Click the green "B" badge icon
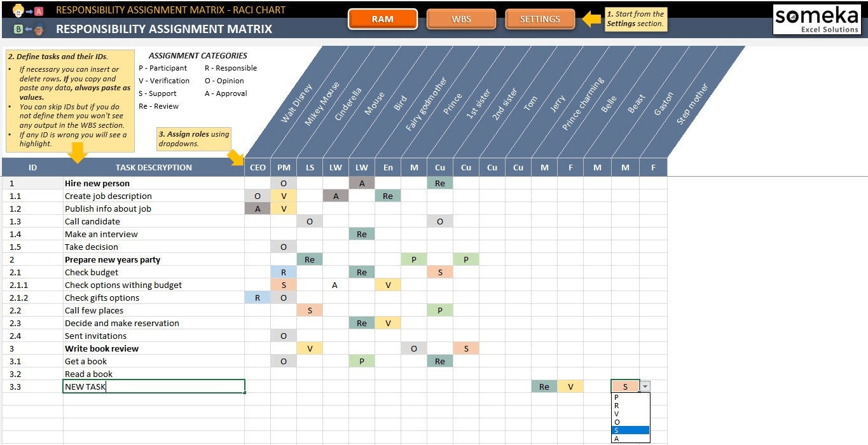This screenshot has height=445, width=868. [x=17, y=29]
